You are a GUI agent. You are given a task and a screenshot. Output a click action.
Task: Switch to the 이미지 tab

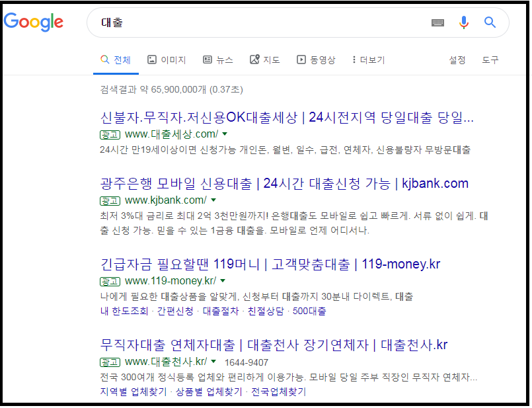(x=167, y=60)
